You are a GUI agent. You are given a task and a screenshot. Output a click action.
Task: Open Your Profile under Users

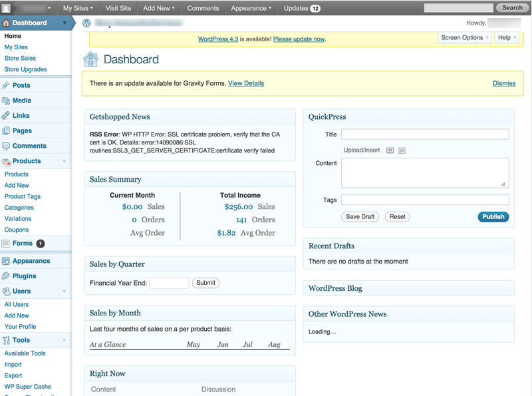[x=20, y=327]
